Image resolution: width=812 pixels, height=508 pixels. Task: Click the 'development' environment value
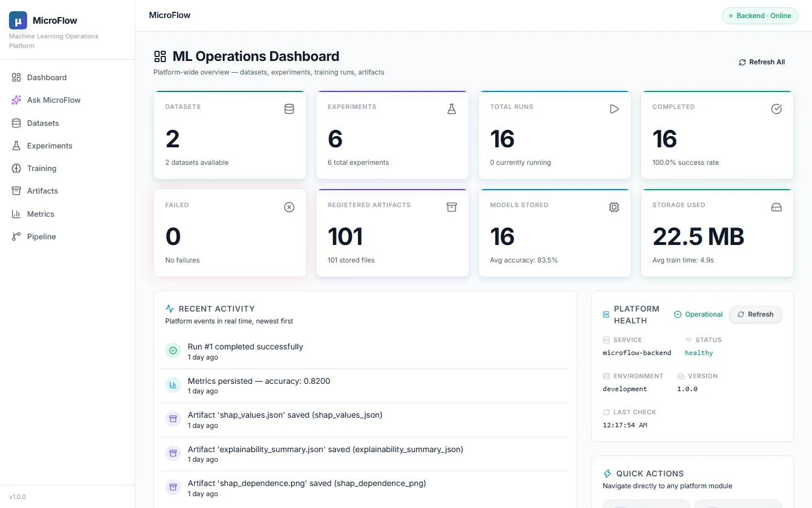(625, 389)
